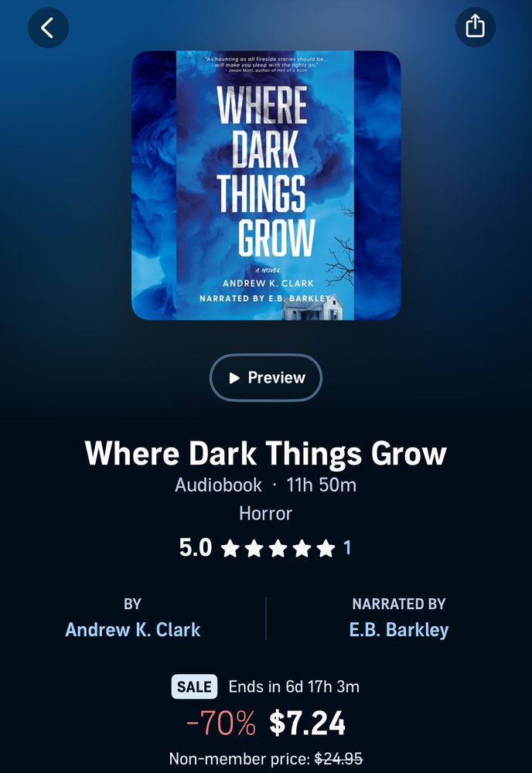
Task: Browse the Horror genre
Action: click(265, 514)
